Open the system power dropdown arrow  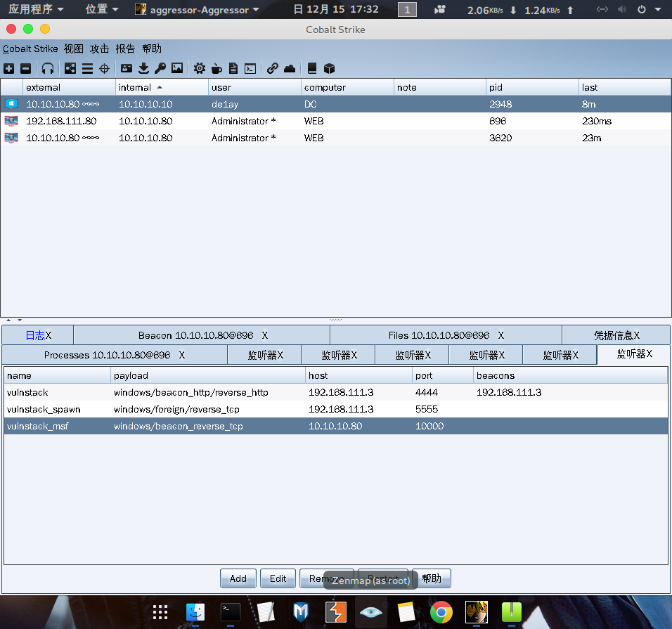(658, 9)
